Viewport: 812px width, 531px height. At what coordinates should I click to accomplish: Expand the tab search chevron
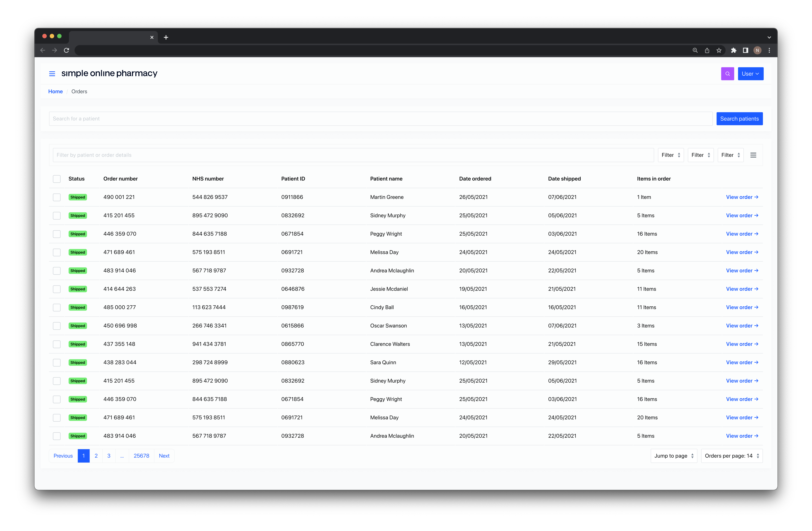pyautogui.click(x=769, y=38)
